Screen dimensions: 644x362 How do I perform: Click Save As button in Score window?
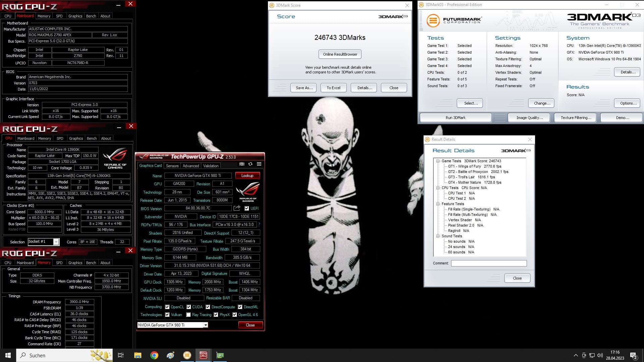pos(304,88)
